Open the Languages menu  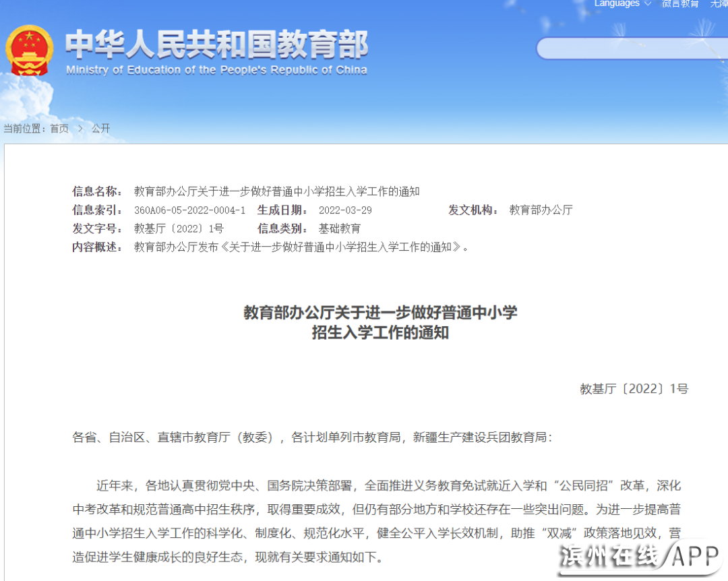[616, 4]
